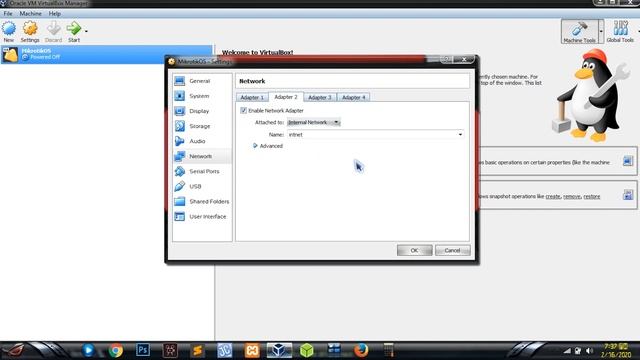Open the network Name combo box arrow
The image size is (640, 360).
[460, 135]
